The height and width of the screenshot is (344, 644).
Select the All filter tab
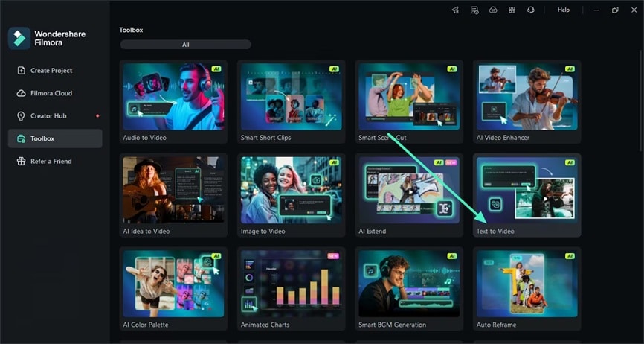pyautogui.click(x=186, y=45)
